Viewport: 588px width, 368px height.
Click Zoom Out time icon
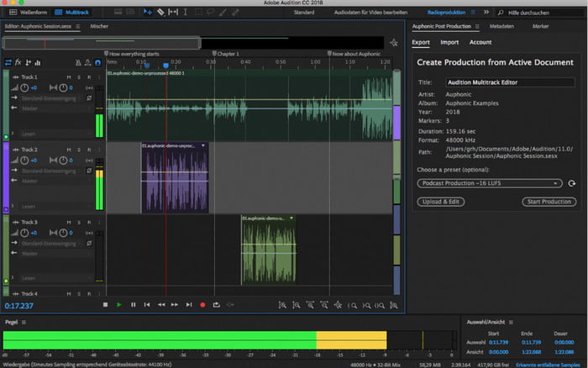point(324,305)
